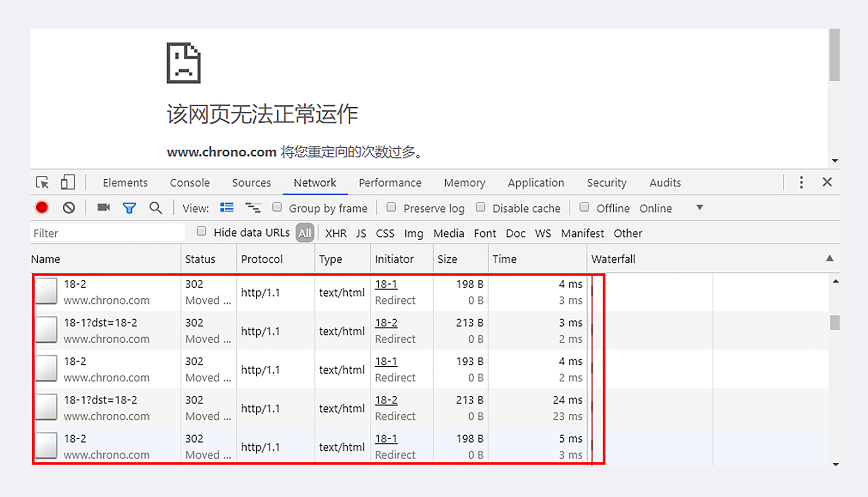Viewport: 868px width, 497px height.
Task: Check the Disable cache option
Action: coord(480,207)
